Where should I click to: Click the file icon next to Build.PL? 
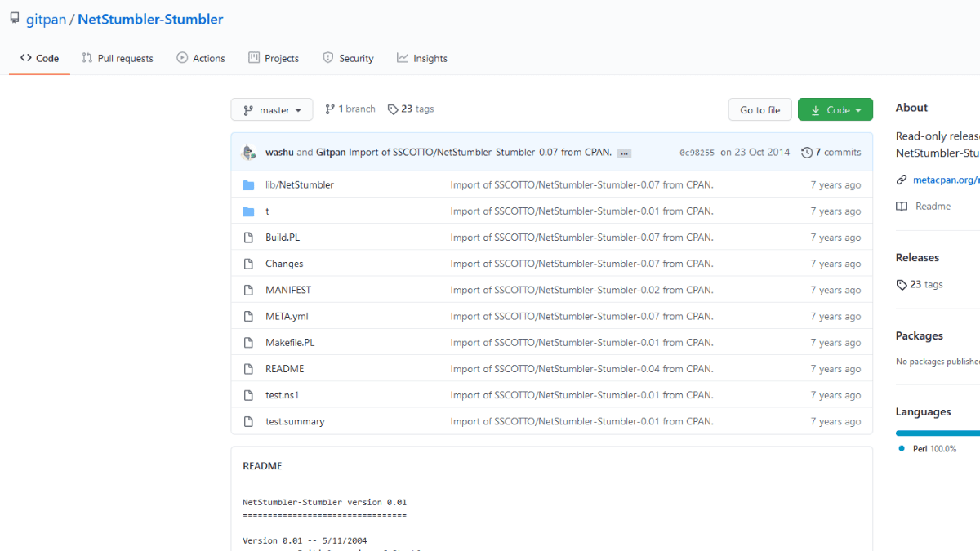(249, 238)
